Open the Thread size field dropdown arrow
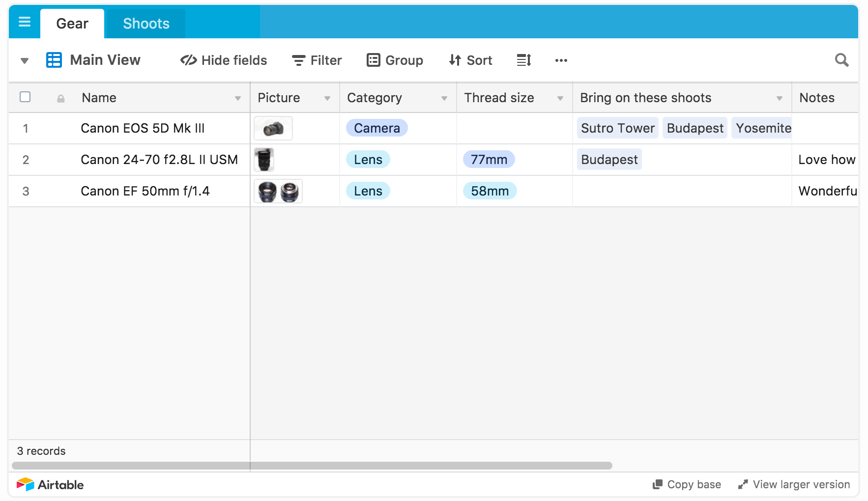 (x=560, y=98)
